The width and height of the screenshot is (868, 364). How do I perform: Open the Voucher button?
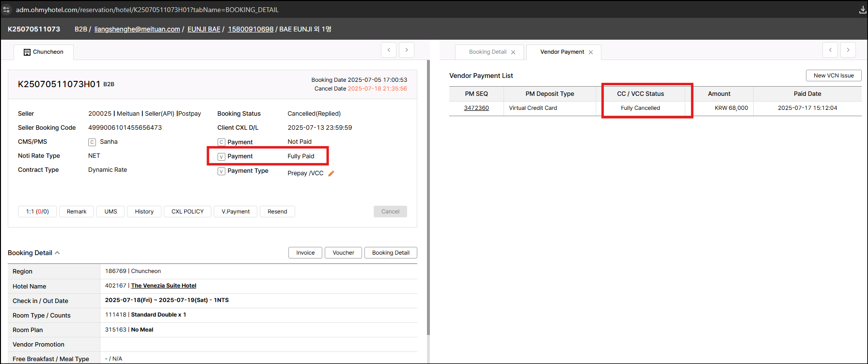pos(343,253)
